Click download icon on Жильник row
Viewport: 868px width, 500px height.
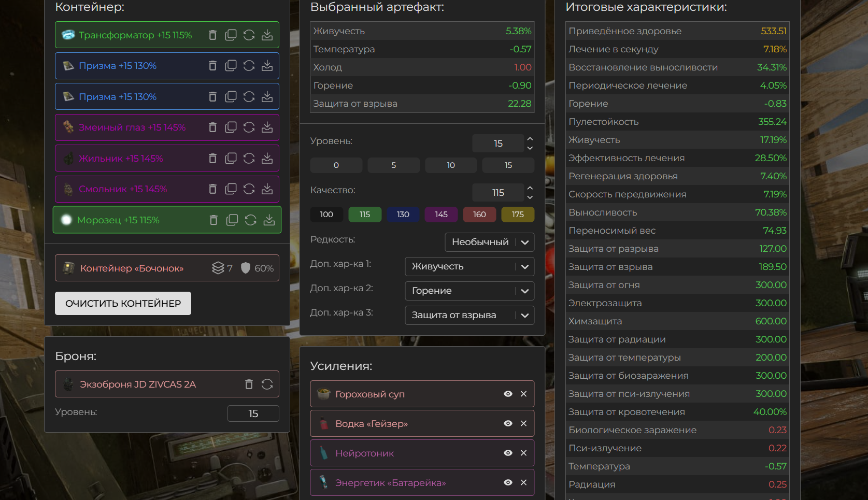pos(267,159)
